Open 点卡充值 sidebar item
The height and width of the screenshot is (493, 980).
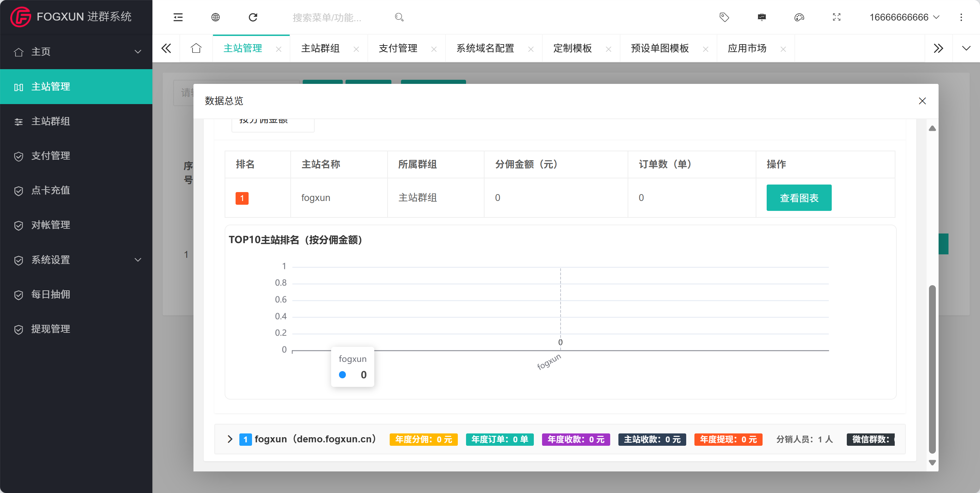click(76, 190)
